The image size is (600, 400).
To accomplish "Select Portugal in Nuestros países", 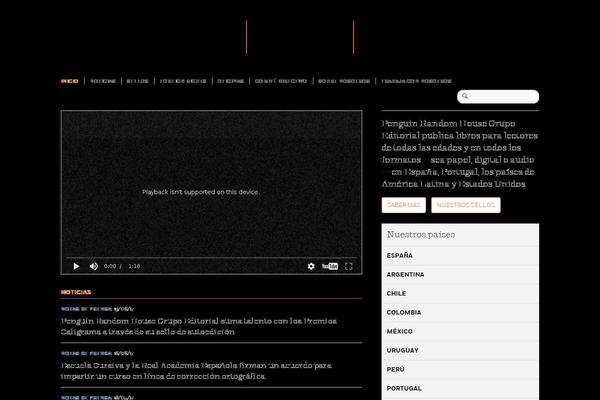I will tap(460, 388).
